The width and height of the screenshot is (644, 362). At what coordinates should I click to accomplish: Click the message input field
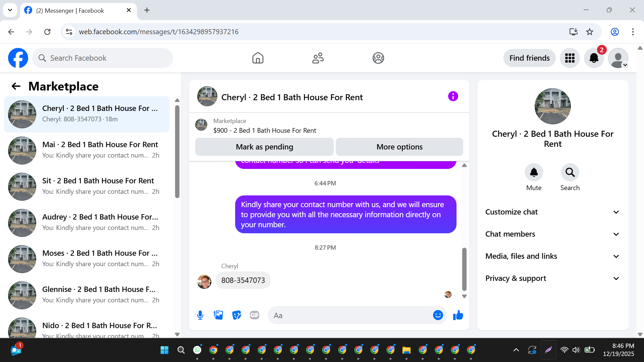click(349, 315)
